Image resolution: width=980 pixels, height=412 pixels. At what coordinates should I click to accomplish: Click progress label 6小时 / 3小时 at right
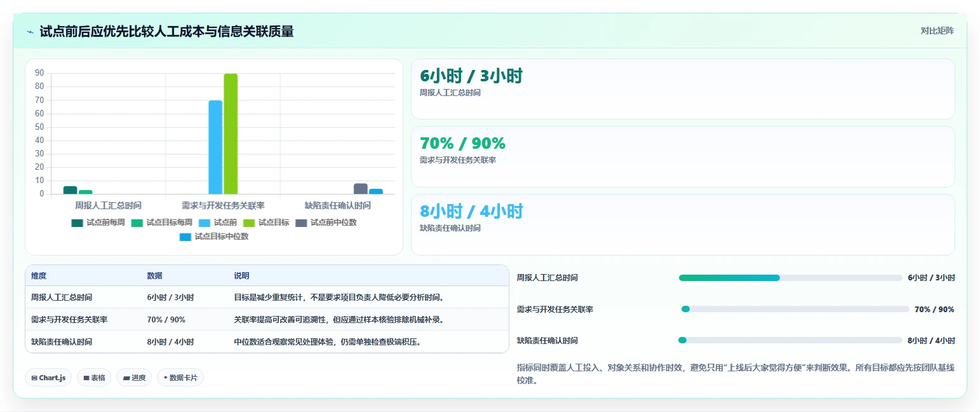coord(931,278)
